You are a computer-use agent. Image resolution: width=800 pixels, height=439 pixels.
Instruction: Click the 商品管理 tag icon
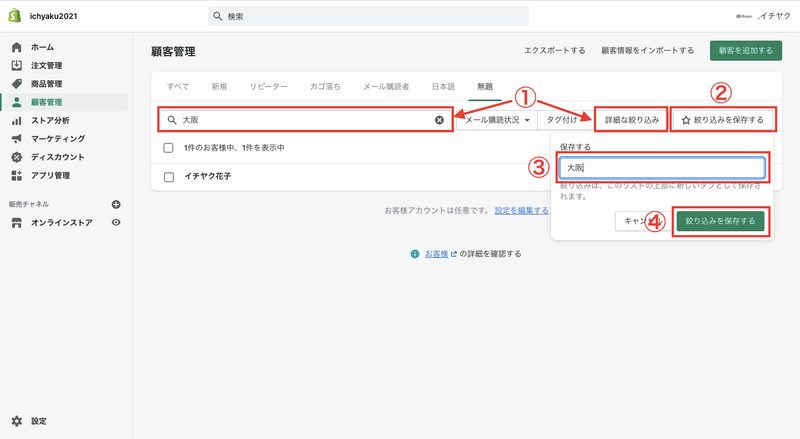(17, 84)
